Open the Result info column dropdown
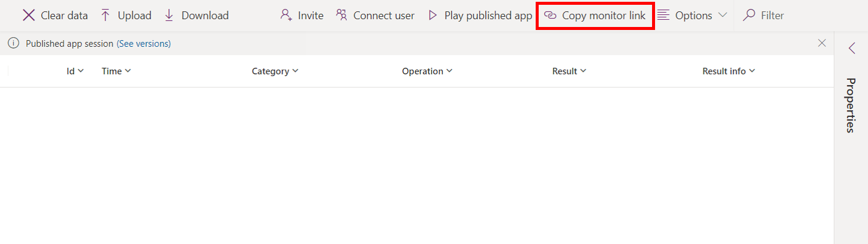Image resolution: width=868 pixels, height=244 pixels. tap(729, 71)
